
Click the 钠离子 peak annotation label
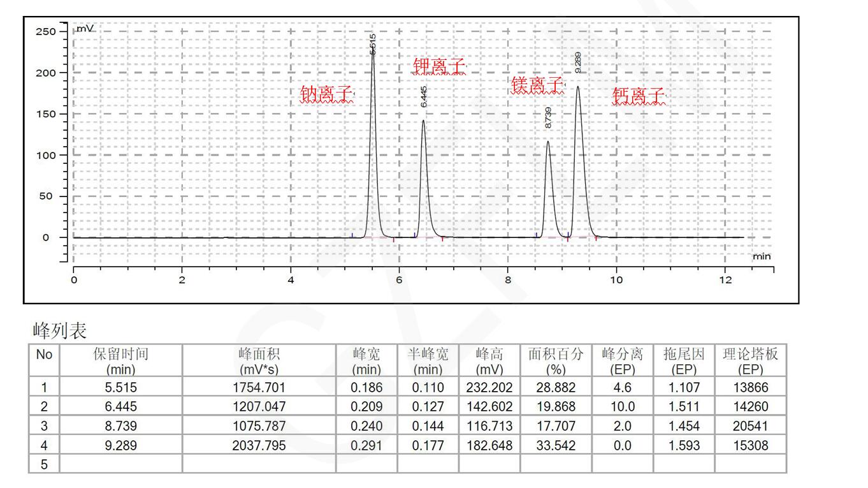(x=326, y=94)
